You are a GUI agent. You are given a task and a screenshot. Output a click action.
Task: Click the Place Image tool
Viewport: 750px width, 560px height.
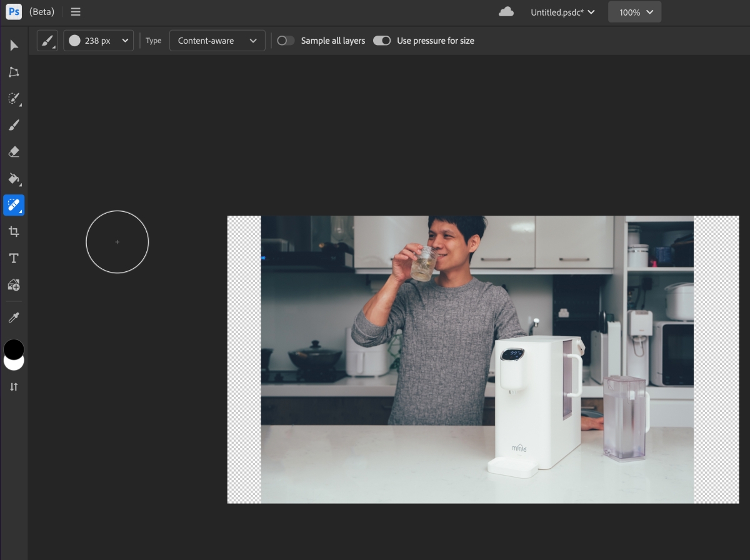(14, 285)
